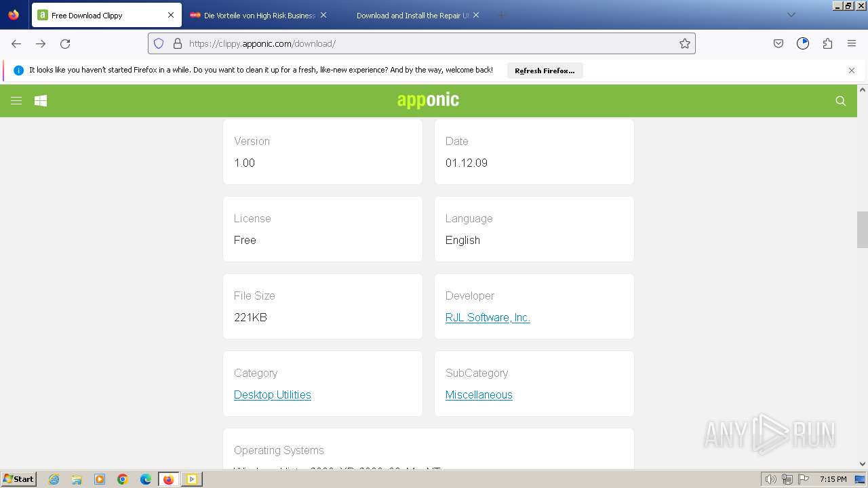
Task: Save page to Pocket
Action: click(x=778, y=43)
